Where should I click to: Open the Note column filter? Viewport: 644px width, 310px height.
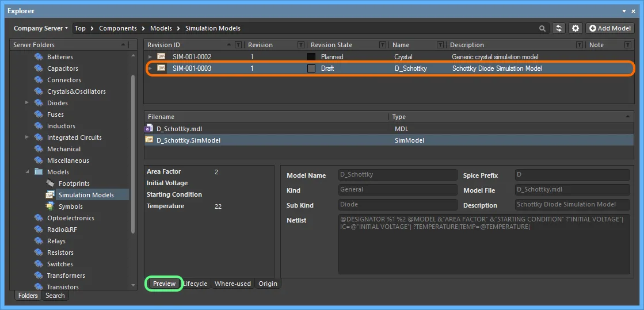click(627, 45)
